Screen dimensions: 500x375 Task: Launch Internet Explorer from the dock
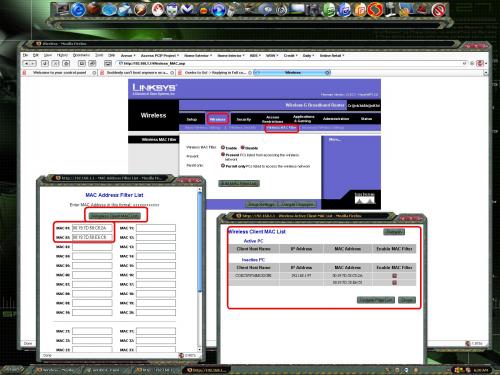tap(78, 10)
